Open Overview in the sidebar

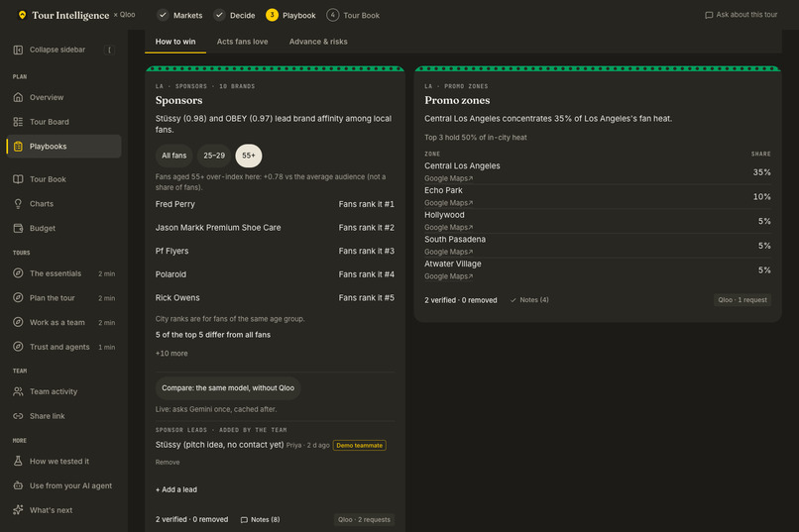coord(63,97)
